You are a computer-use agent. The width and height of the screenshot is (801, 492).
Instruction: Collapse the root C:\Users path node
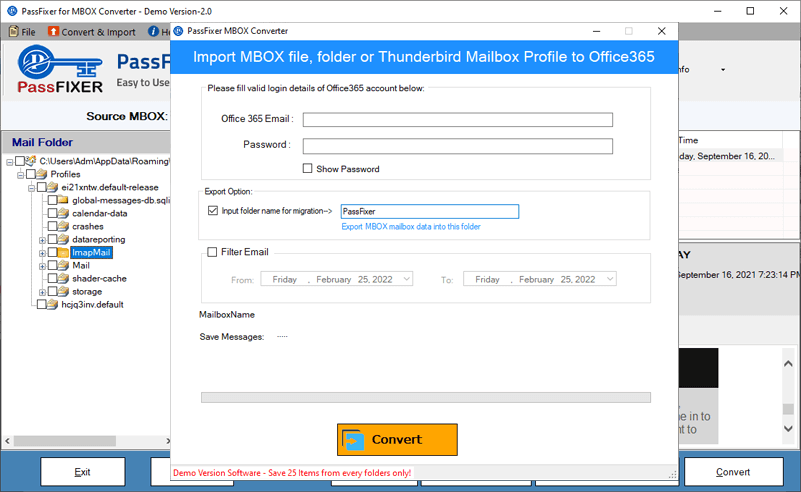tap(10, 162)
